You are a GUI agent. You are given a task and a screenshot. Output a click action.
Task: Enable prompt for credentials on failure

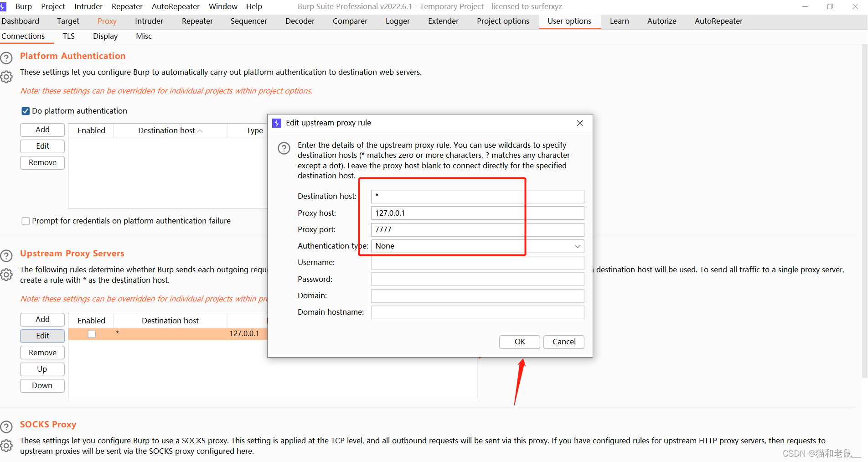tap(26, 221)
